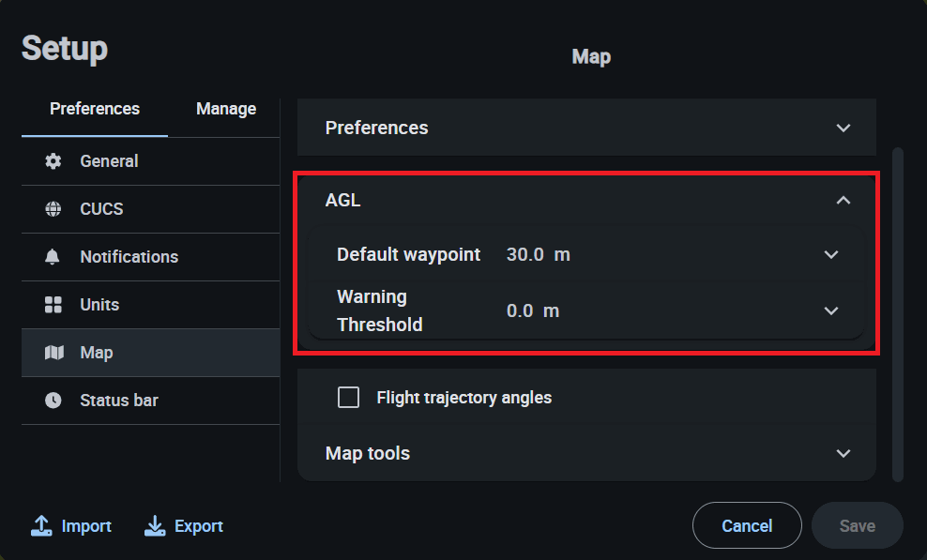Enable Flight trajectory angles checkbox
The height and width of the screenshot is (560, 927).
click(x=349, y=398)
